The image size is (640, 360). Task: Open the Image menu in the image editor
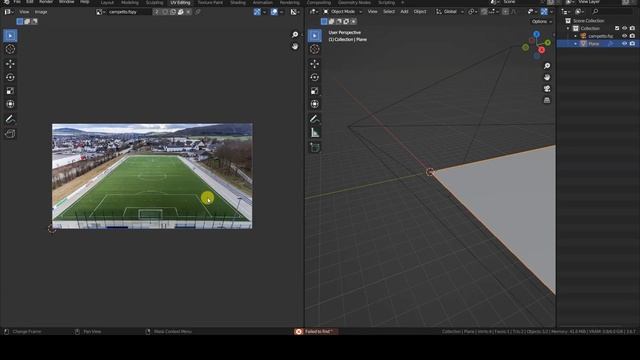pyautogui.click(x=41, y=12)
